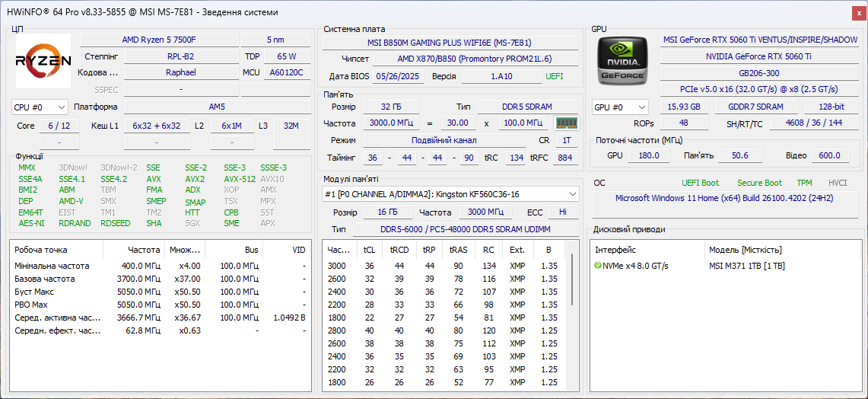Open the GPU #0 selector dropdown

tap(620, 107)
